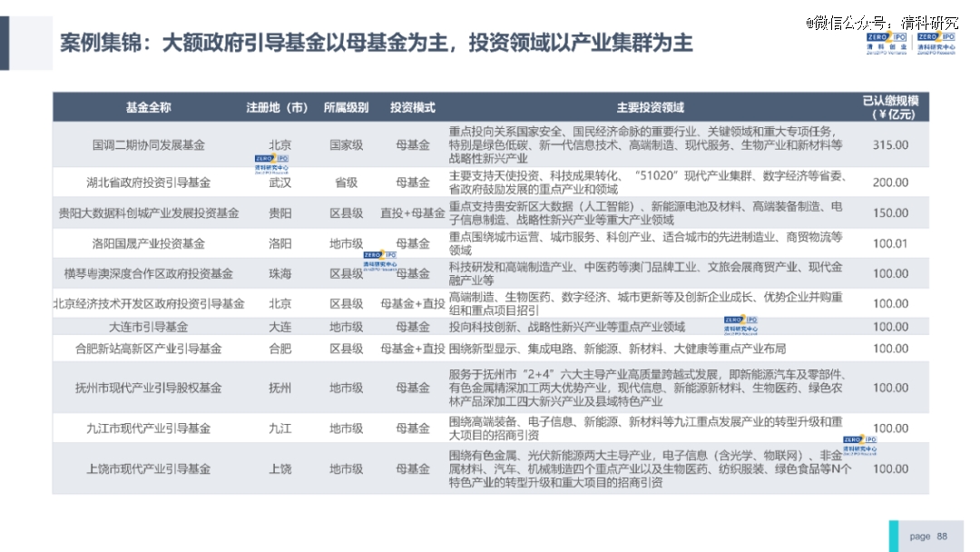Viewport: 980px width, 552px height.
Task: Click the 直投+母基金 investment mode cell
Action: point(413,213)
